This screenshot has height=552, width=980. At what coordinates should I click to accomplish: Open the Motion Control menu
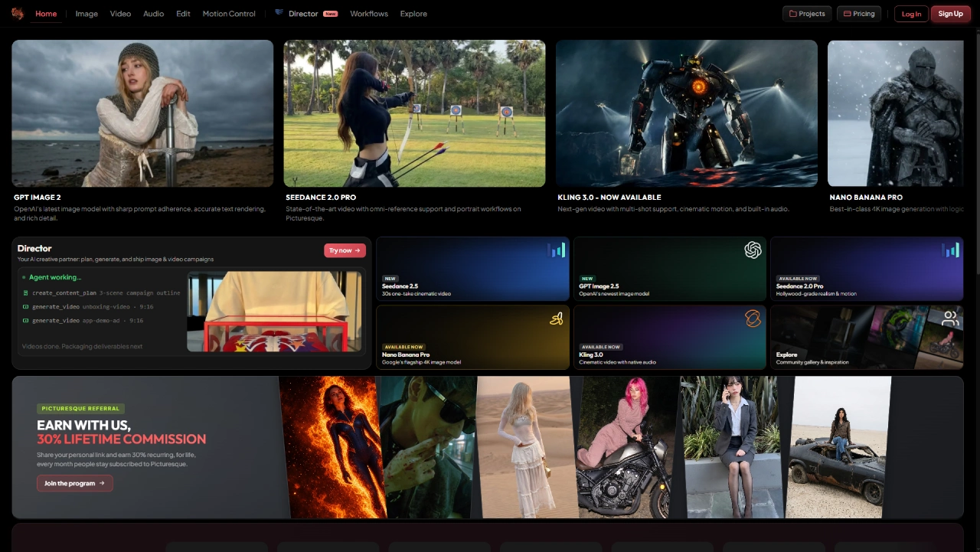coord(229,14)
